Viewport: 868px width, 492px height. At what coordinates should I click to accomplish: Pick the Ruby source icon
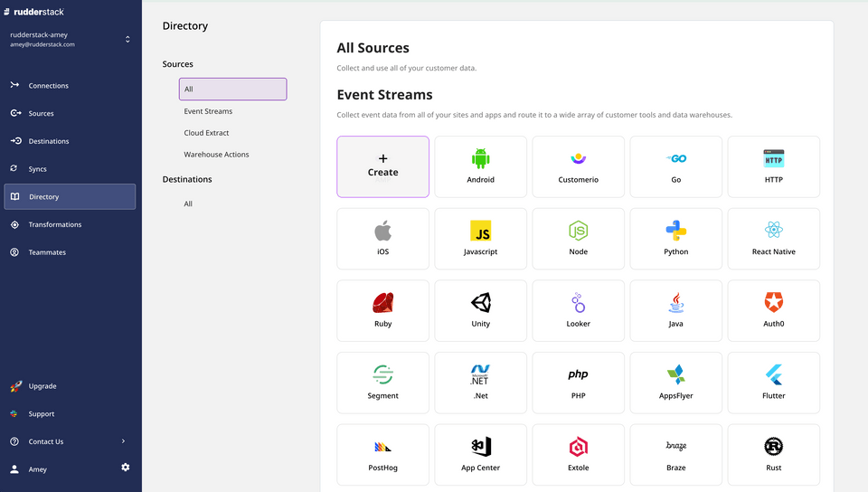point(382,303)
